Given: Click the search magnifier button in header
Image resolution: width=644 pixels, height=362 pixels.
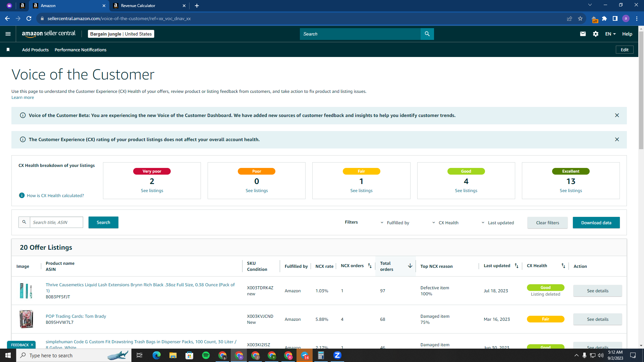Looking at the screenshot, I should pyautogui.click(x=427, y=34).
